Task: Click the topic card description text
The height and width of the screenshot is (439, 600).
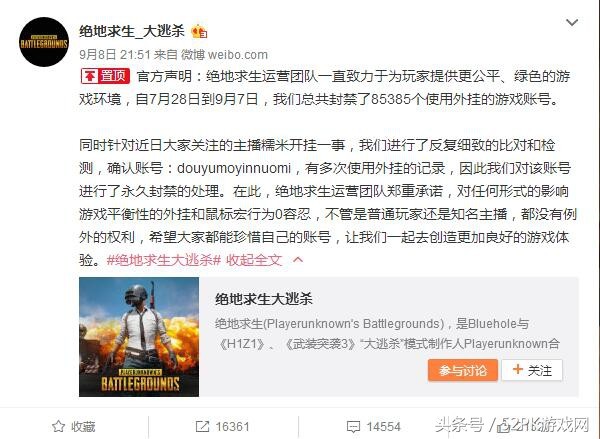Action: coord(387,334)
